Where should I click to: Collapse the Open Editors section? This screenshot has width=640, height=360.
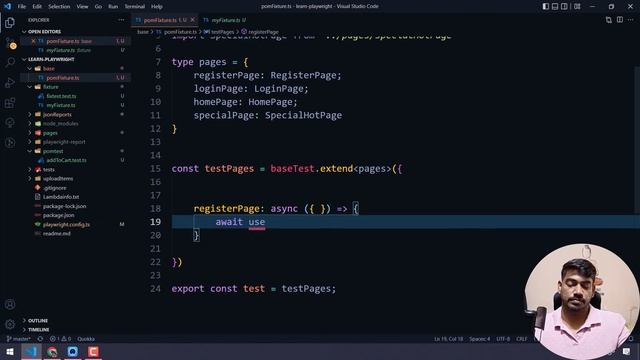pos(44,31)
